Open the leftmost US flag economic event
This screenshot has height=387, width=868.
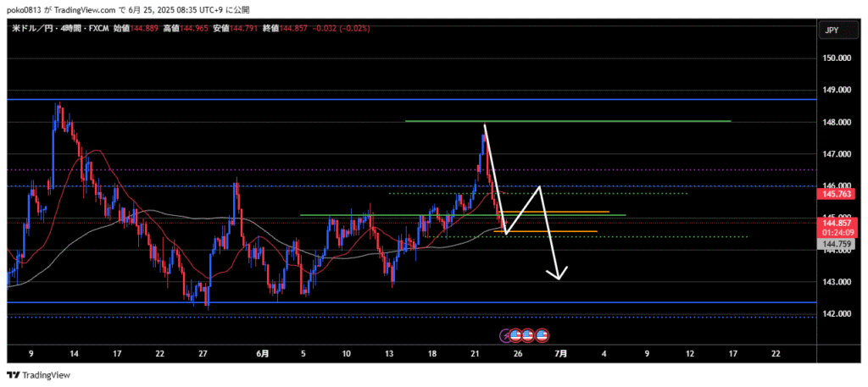(x=516, y=335)
